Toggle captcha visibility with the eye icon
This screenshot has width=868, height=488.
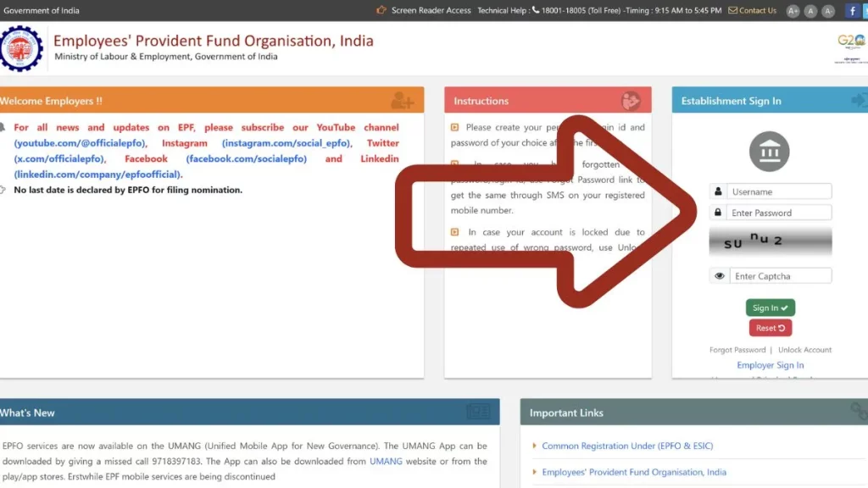[720, 274]
